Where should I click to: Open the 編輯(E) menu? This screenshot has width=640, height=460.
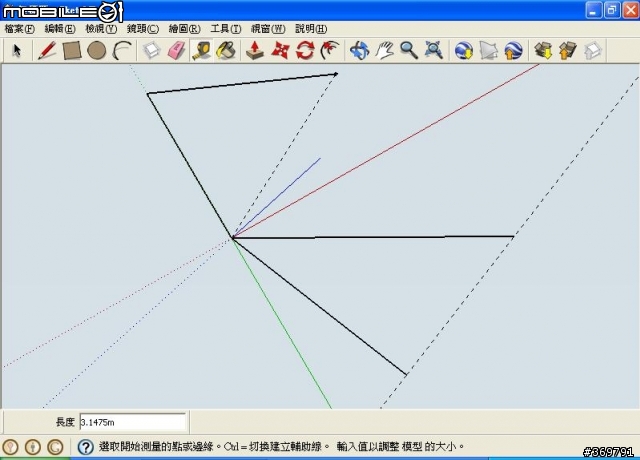pos(60,29)
